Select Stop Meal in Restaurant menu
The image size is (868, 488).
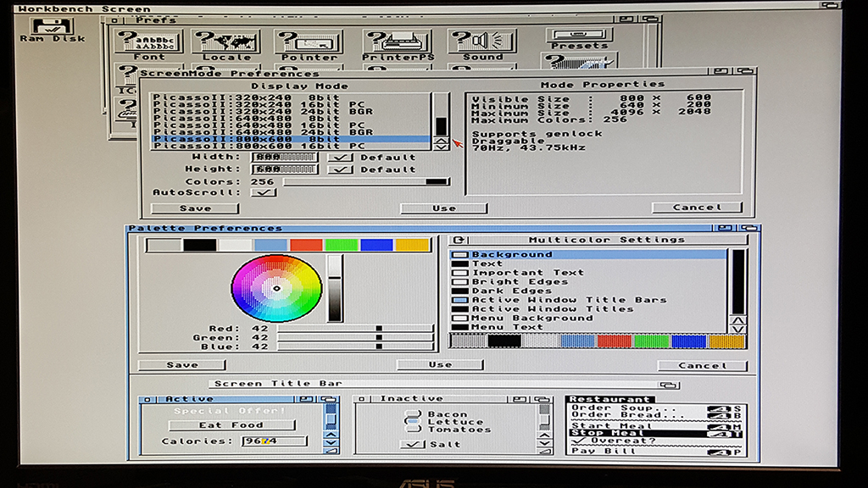pos(656,433)
